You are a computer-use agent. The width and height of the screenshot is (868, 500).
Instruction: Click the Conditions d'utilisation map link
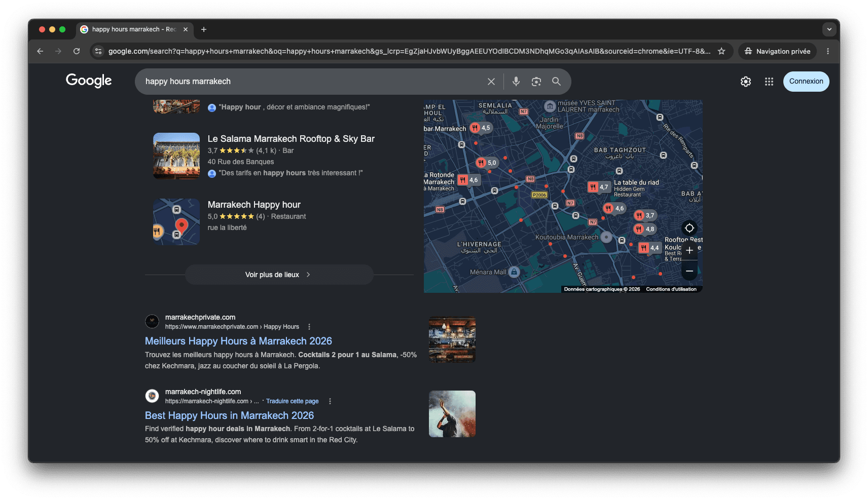pyautogui.click(x=671, y=289)
